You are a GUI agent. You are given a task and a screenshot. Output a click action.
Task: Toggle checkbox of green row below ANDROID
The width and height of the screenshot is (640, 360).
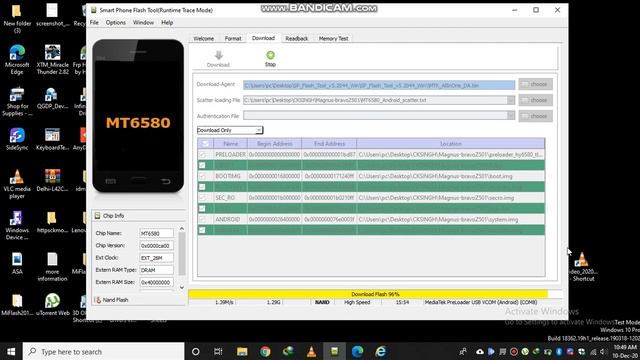202,230
